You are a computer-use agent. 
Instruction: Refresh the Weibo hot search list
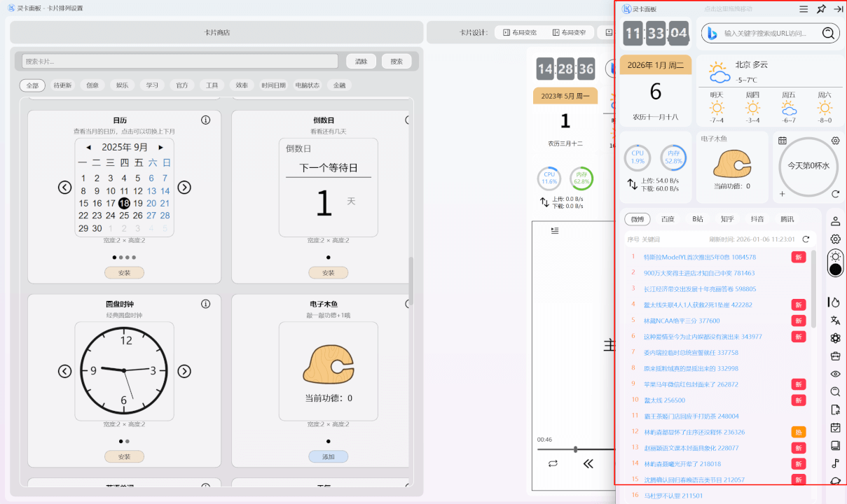click(806, 239)
